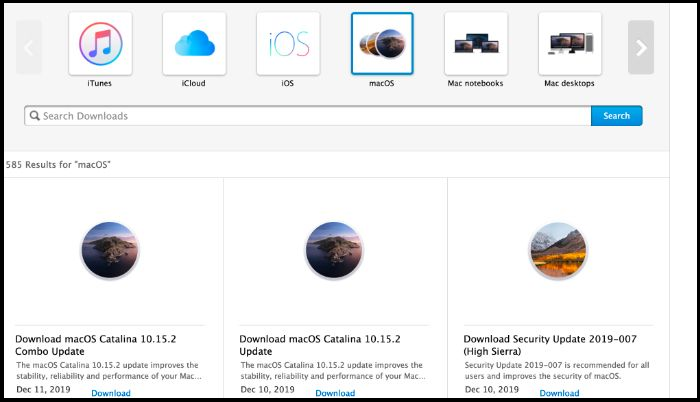Open the iTunes downloads category icon

pos(100,44)
